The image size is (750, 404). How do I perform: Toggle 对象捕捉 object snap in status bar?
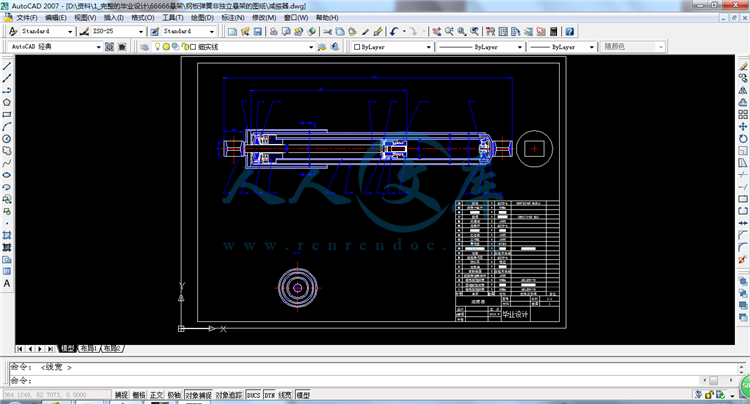pyautogui.click(x=199, y=395)
